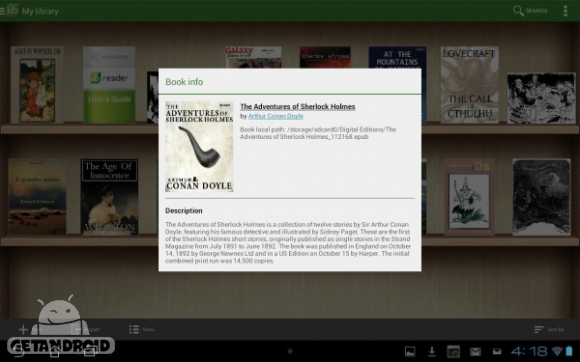Open The Age of Innocence book

(109, 197)
